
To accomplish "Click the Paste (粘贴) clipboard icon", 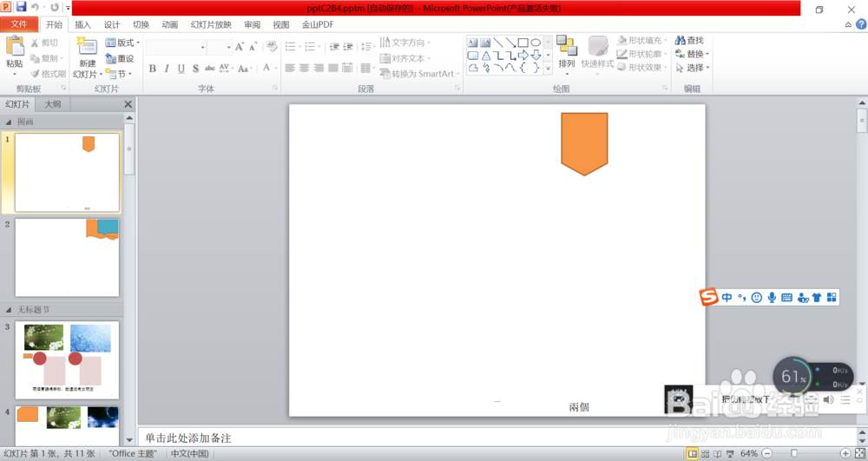I will pyautogui.click(x=15, y=46).
